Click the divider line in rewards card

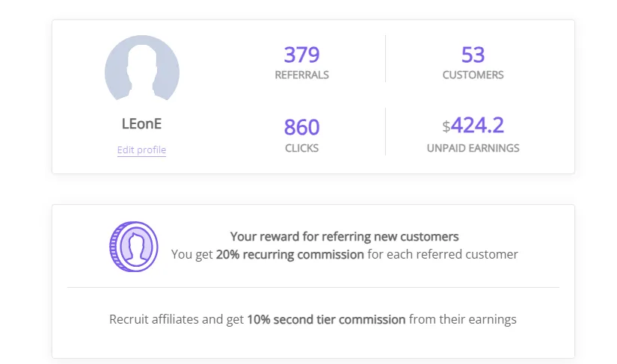[313, 287]
